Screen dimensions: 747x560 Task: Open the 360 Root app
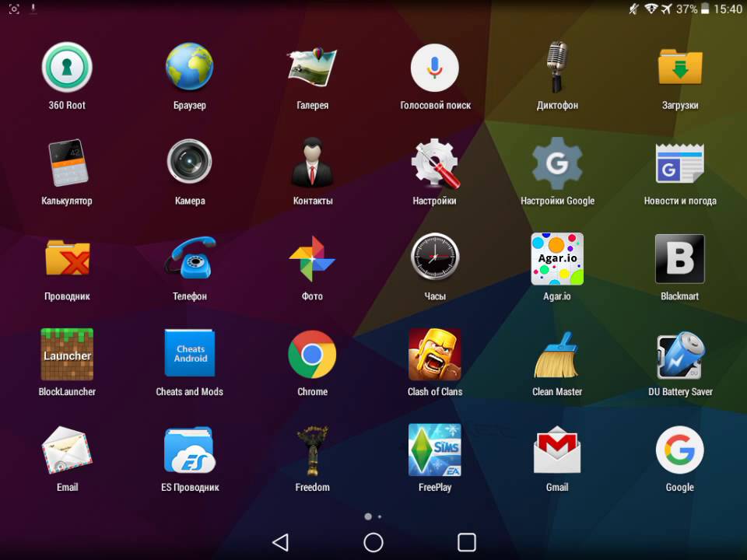coord(67,67)
